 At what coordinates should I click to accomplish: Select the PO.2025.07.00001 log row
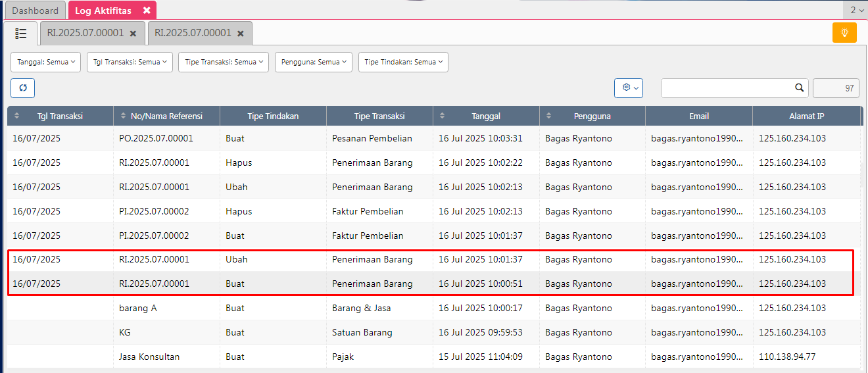[156, 138]
